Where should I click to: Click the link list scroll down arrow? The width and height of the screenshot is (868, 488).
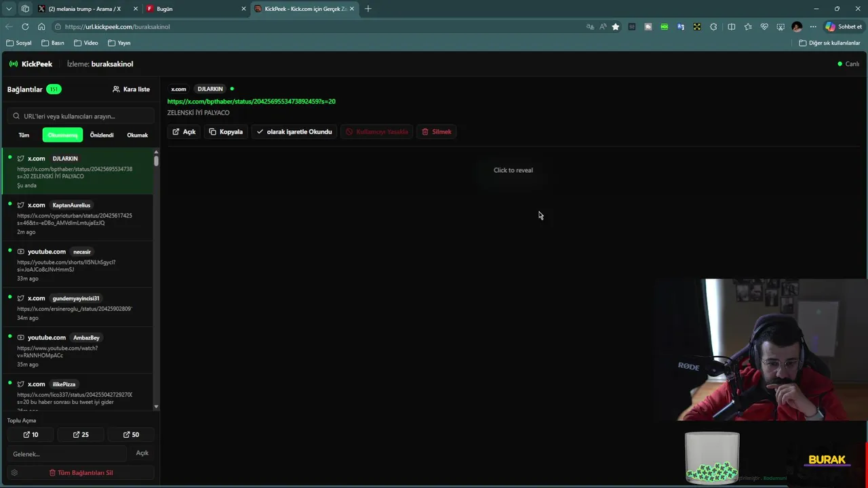click(157, 407)
